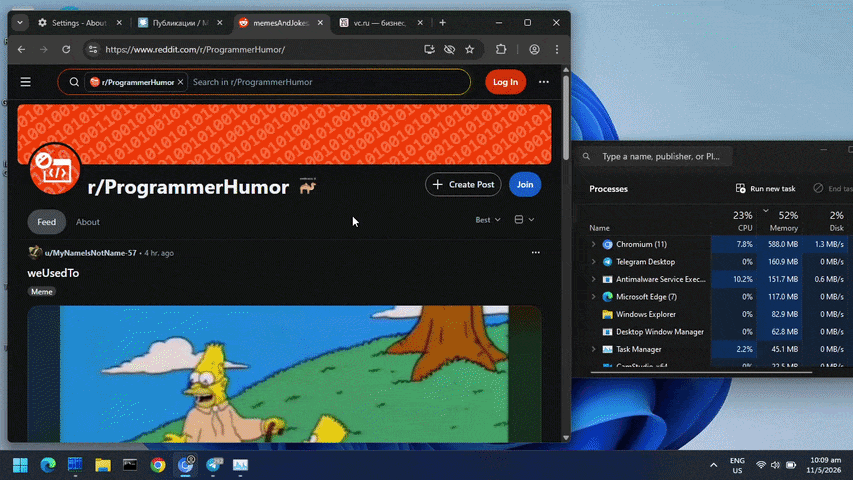Show hidden system tray icons
Screen dimensions: 853x480
[713, 465]
